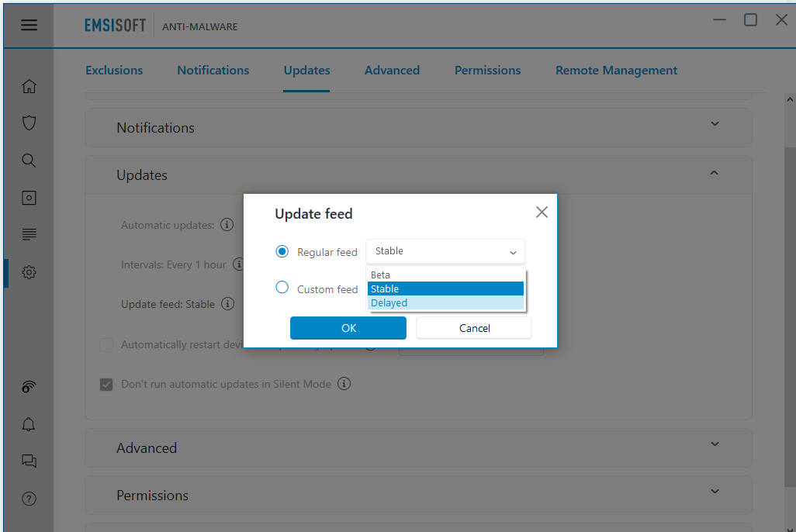Click the remote connection signal icon

coord(29,387)
